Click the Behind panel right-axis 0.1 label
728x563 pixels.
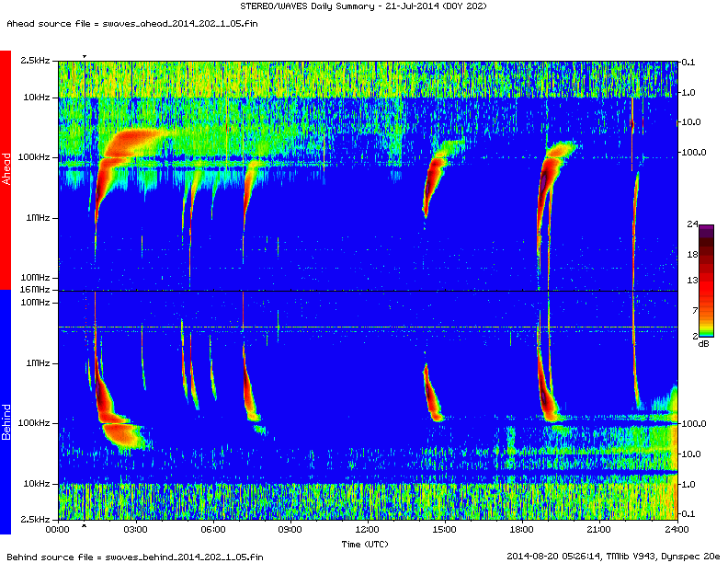coord(688,513)
